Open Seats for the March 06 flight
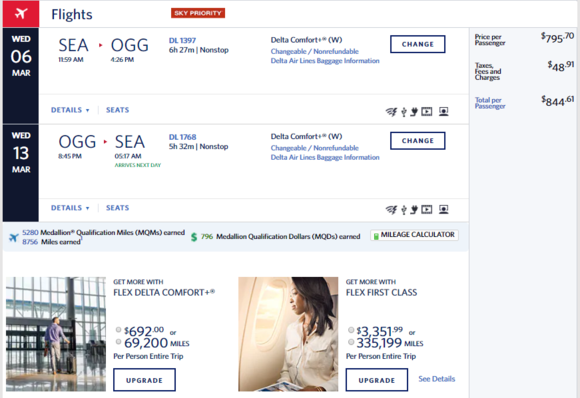The width and height of the screenshot is (580, 398). (118, 110)
